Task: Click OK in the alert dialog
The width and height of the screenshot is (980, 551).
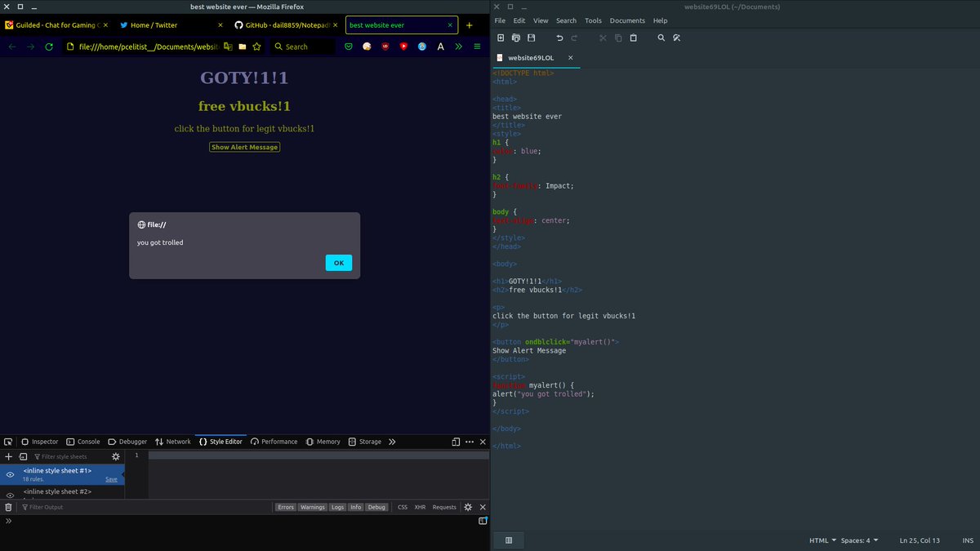Action: (339, 263)
